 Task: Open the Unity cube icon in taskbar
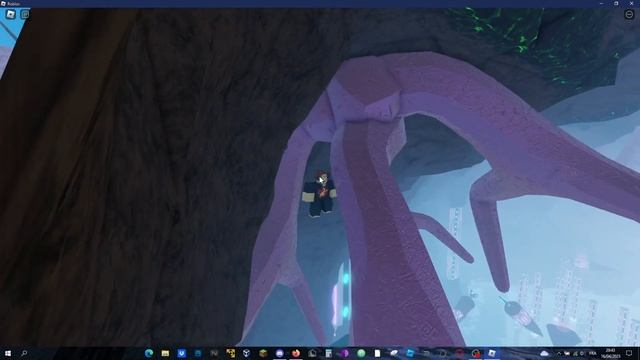(x=247, y=353)
